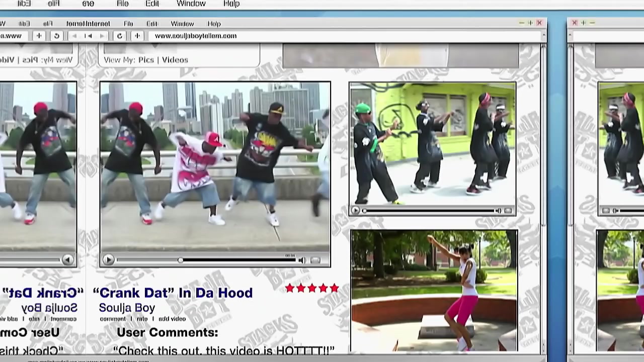Go forward using the right arrow toolbar button
This screenshot has width=644, height=362.
tap(102, 36)
